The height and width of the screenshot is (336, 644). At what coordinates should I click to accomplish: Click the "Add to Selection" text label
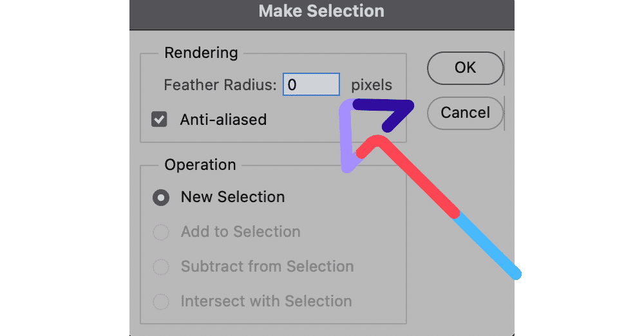[x=240, y=232]
